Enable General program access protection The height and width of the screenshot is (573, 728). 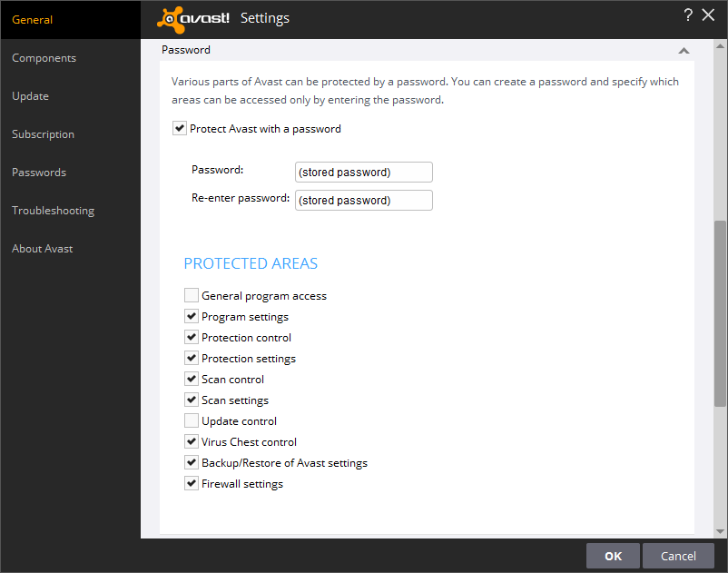192,295
